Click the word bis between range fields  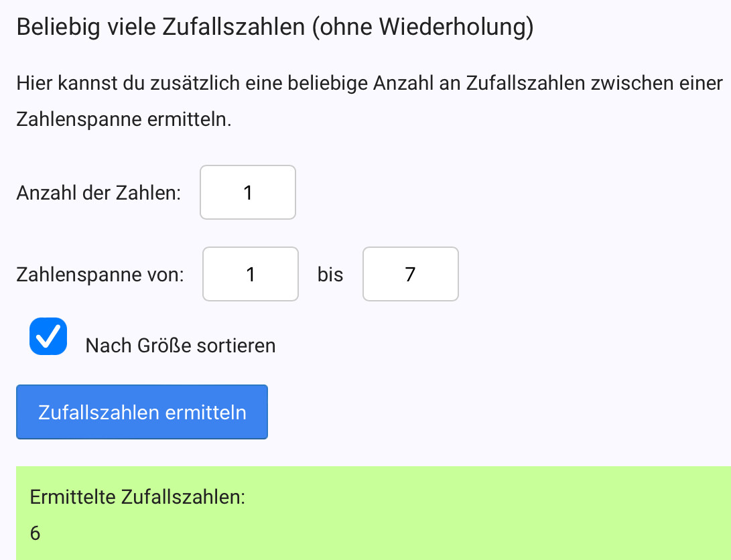coord(330,275)
